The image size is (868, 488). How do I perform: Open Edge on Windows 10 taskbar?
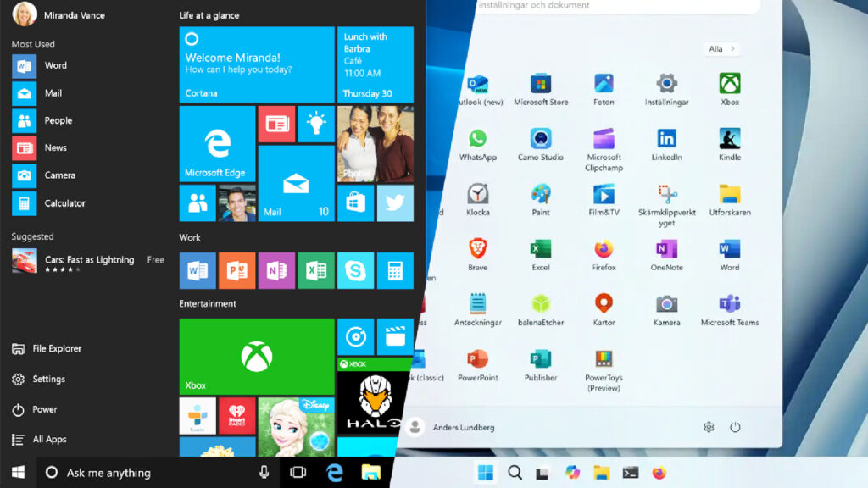334,473
